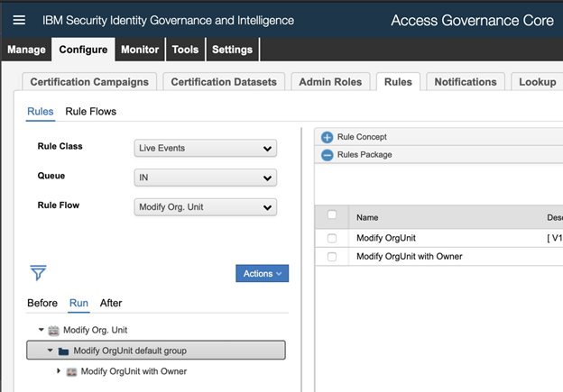563x392 pixels.
Task: Expand Rule Concept with plus icon
Action: [x=327, y=137]
